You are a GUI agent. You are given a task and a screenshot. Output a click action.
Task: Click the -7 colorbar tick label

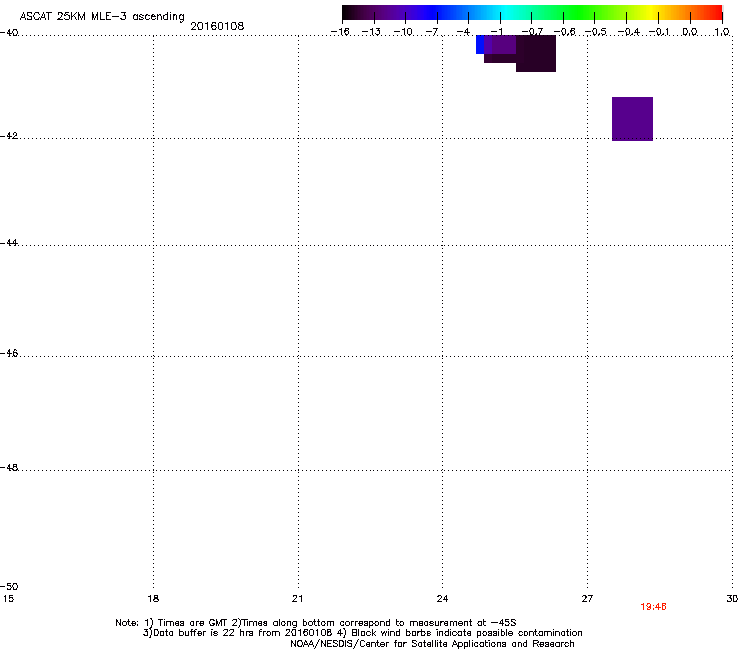coord(431,32)
